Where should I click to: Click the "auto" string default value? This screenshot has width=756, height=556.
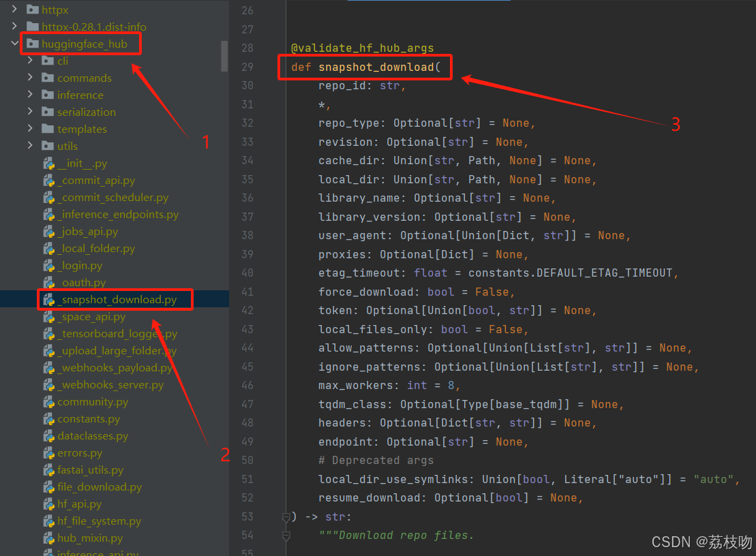(x=713, y=480)
